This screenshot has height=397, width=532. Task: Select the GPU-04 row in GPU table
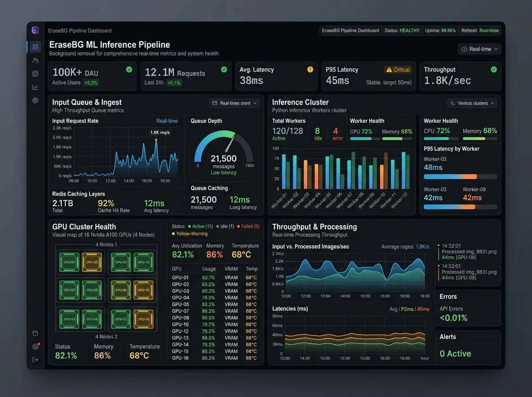215,298
